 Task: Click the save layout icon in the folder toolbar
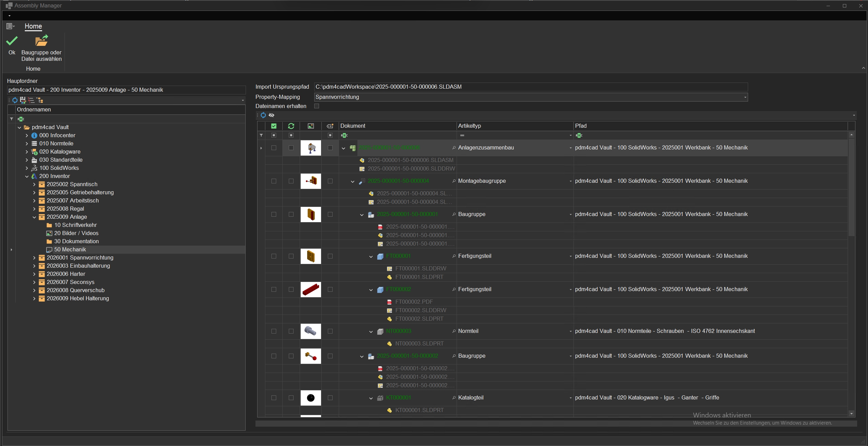(x=23, y=100)
